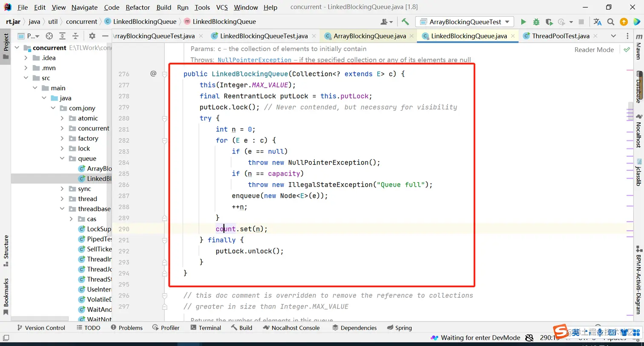Collapse the concurrent root project node

(17, 48)
